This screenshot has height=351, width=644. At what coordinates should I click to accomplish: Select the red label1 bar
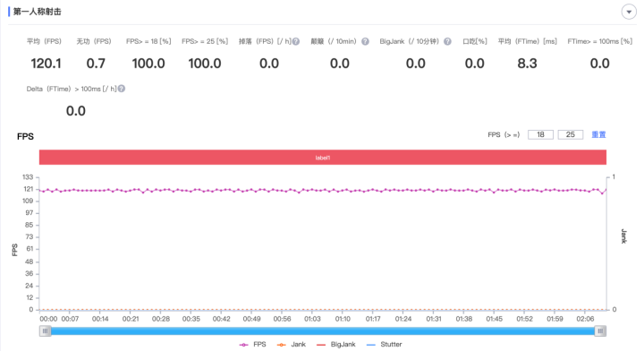(323, 158)
